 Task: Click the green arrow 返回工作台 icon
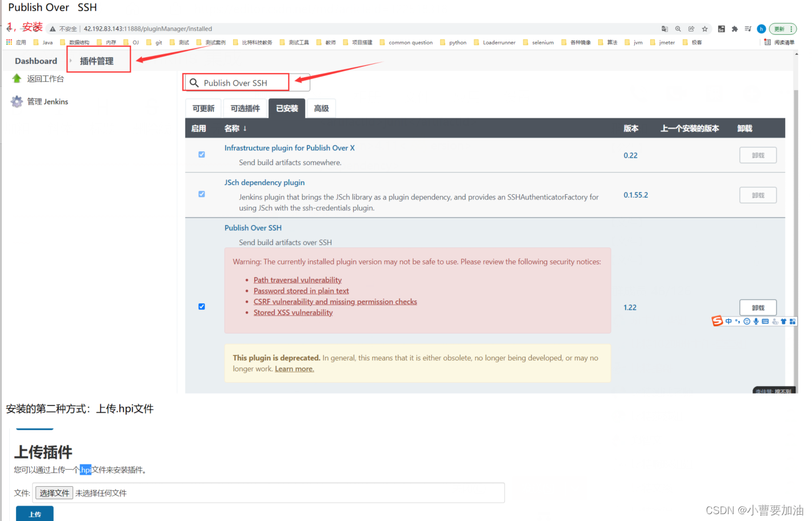pyautogui.click(x=17, y=78)
